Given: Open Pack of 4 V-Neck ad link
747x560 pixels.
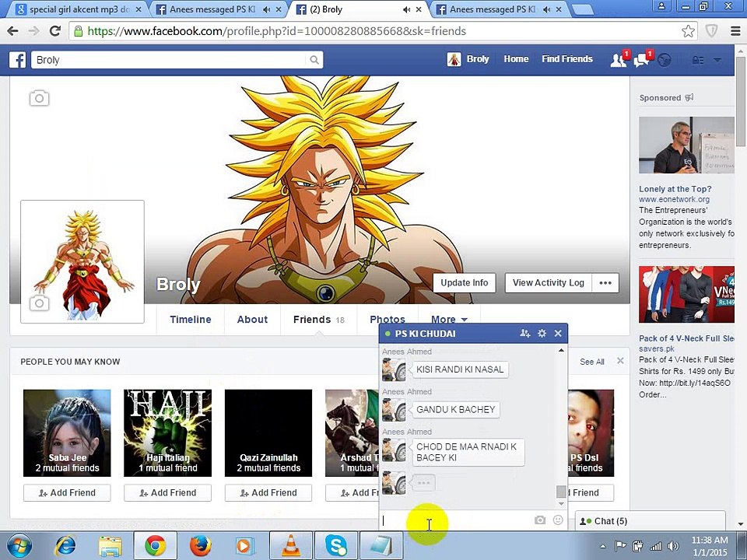Looking at the screenshot, I should pos(686,338).
